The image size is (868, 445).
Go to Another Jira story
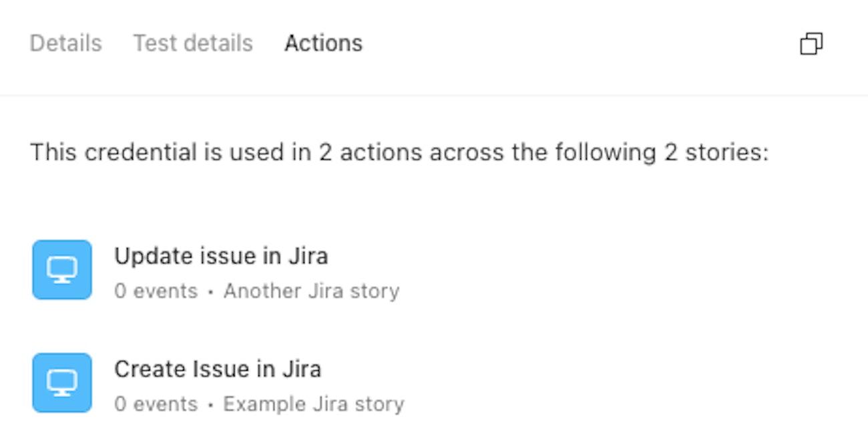[x=311, y=291]
